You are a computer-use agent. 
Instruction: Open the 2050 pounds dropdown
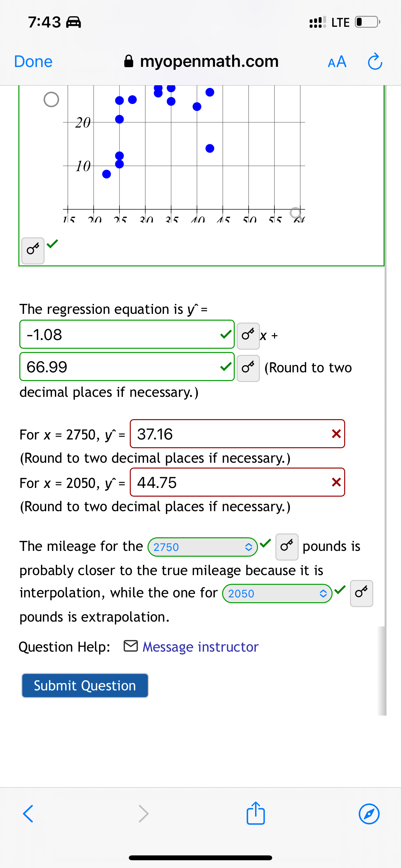[x=277, y=594]
